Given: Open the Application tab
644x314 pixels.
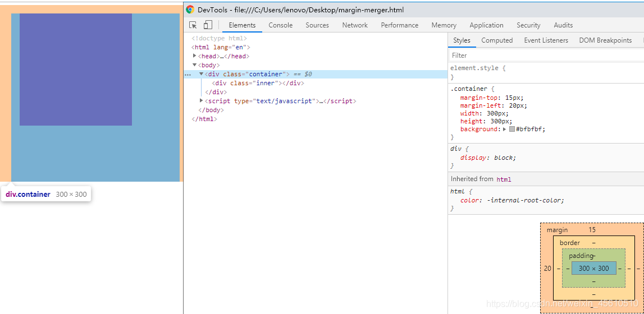Looking at the screenshot, I should click(x=486, y=25).
